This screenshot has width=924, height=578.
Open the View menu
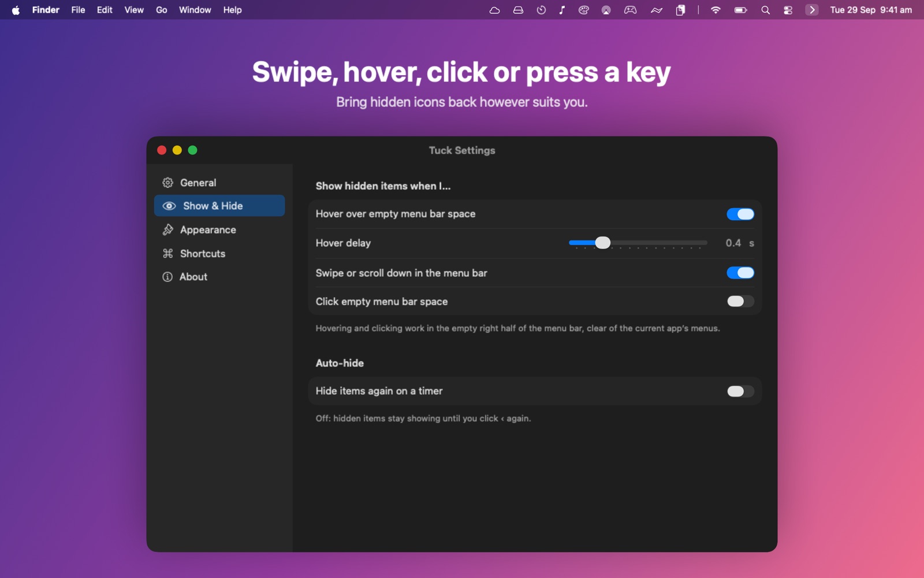click(134, 10)
